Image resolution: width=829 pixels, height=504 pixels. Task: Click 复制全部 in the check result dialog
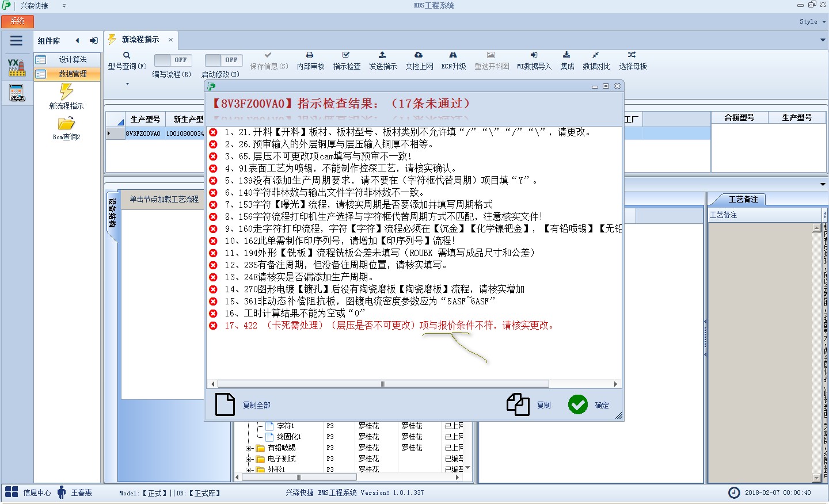(x=242, y=405)
